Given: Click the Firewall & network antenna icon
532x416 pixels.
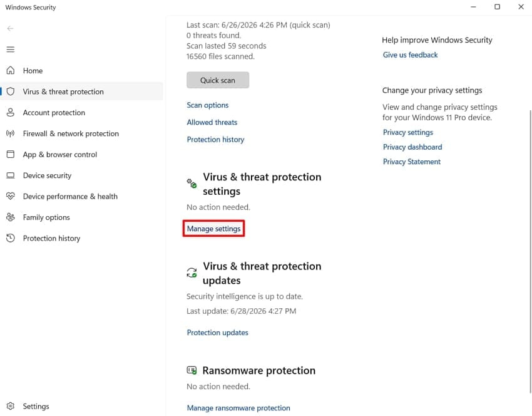Looking at the screenshot, I should tap(11, 133).
